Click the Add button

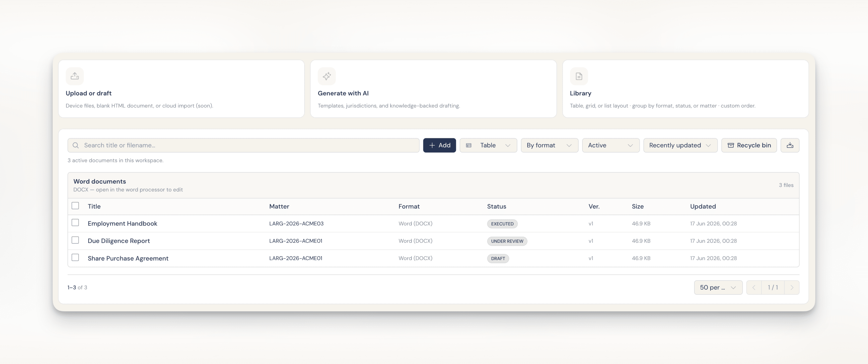(x=439, y=145)
